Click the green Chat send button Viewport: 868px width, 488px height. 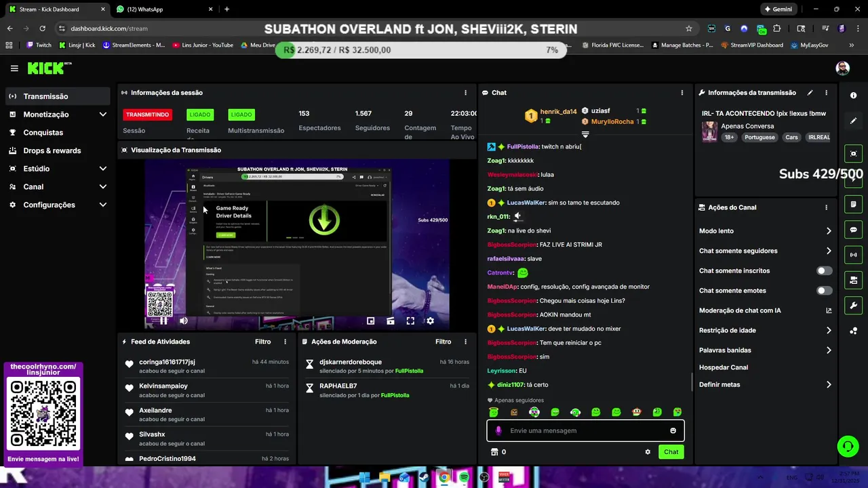coord(671,452)
